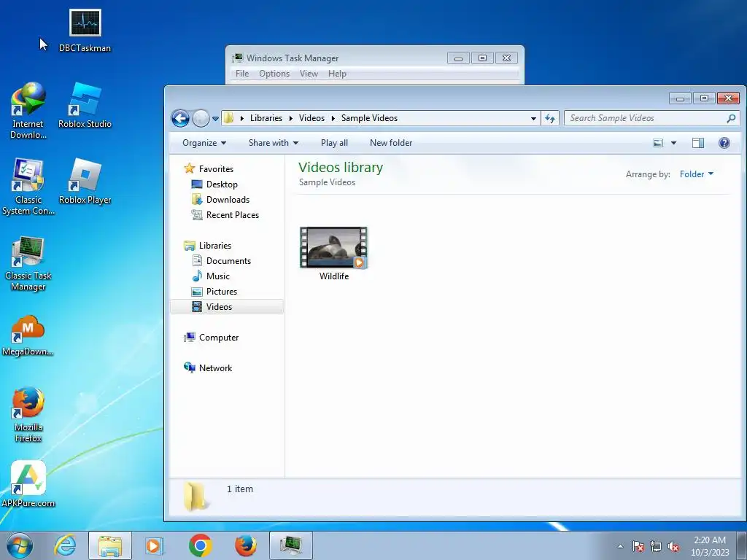Click the Videos breadcrumb segment
The width and height of the screenshot is (747, 560).
click(311, 118)
